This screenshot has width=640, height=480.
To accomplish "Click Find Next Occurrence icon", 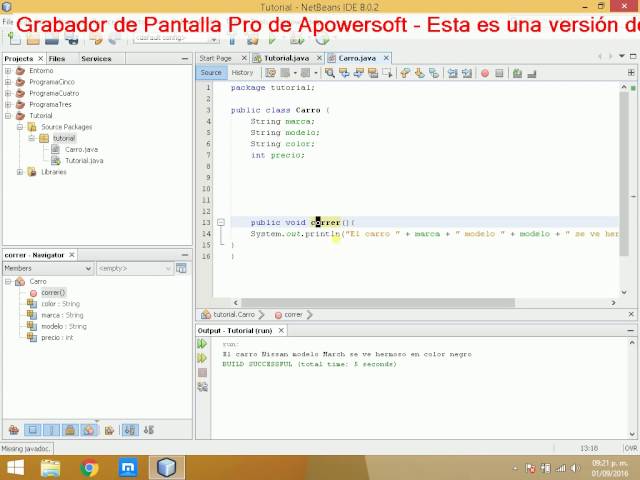I will (x=358, y=73).
